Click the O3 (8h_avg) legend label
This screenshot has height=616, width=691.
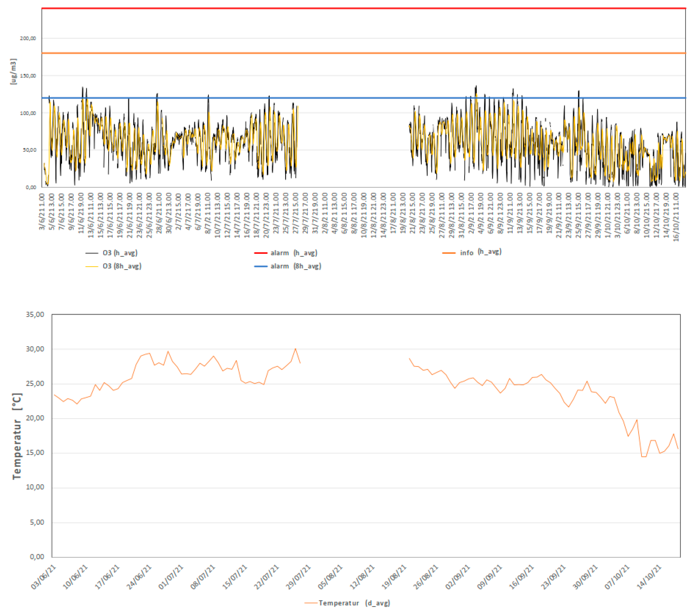[x=122, y=266]
